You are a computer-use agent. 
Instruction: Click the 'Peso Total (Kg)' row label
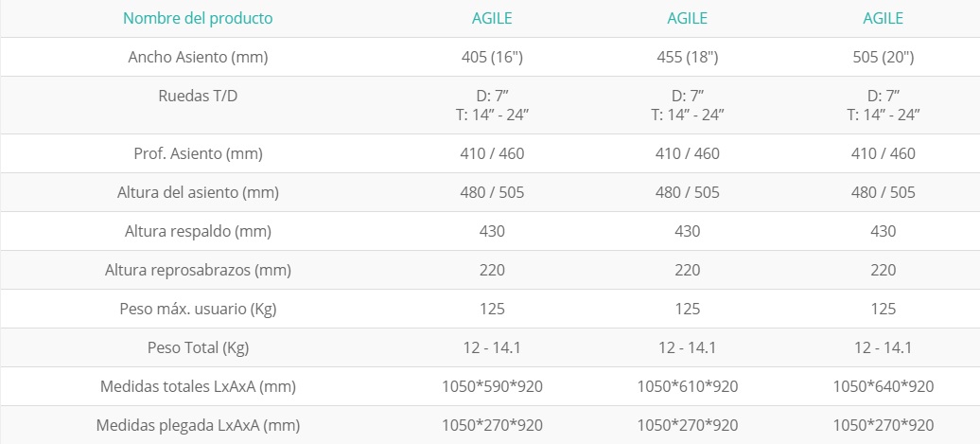click(198, 347)
